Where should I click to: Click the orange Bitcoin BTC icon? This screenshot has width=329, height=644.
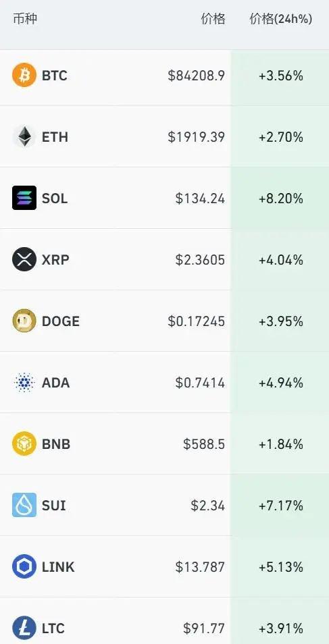pyautogui.click(x=24, y=75)
